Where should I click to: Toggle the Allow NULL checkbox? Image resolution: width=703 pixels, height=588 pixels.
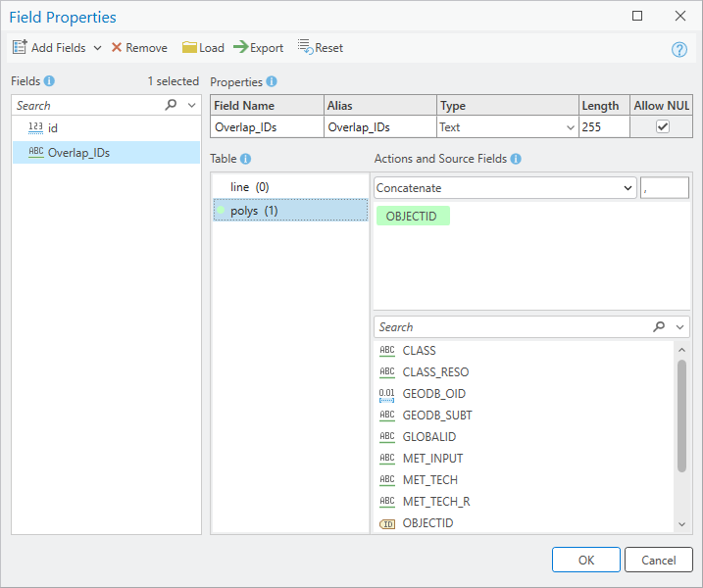point(662,126)
